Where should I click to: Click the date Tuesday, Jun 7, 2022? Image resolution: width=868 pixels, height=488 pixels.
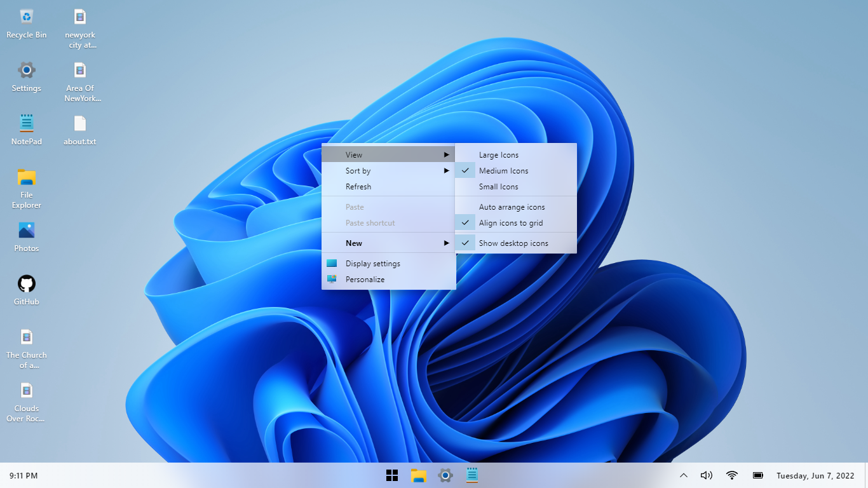click(815, 475)
